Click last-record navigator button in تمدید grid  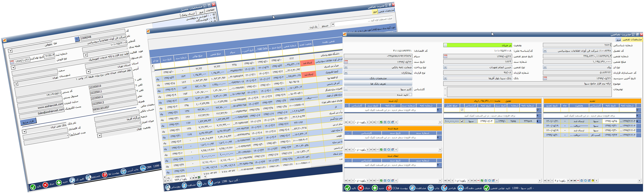[x=575, y=180]
